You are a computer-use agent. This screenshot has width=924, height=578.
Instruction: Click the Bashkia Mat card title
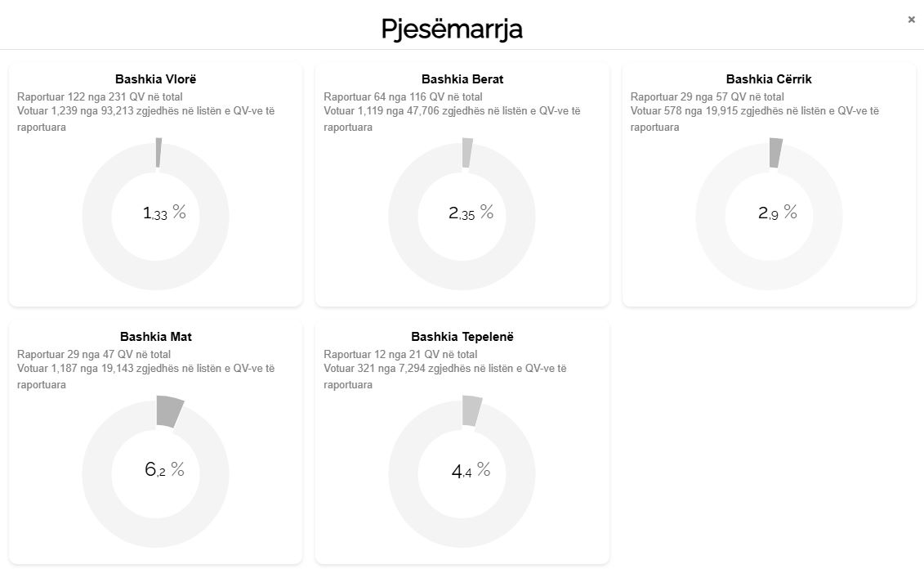156,337
